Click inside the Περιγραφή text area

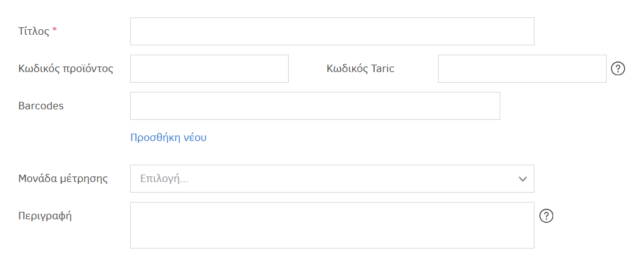pos(332,225)
